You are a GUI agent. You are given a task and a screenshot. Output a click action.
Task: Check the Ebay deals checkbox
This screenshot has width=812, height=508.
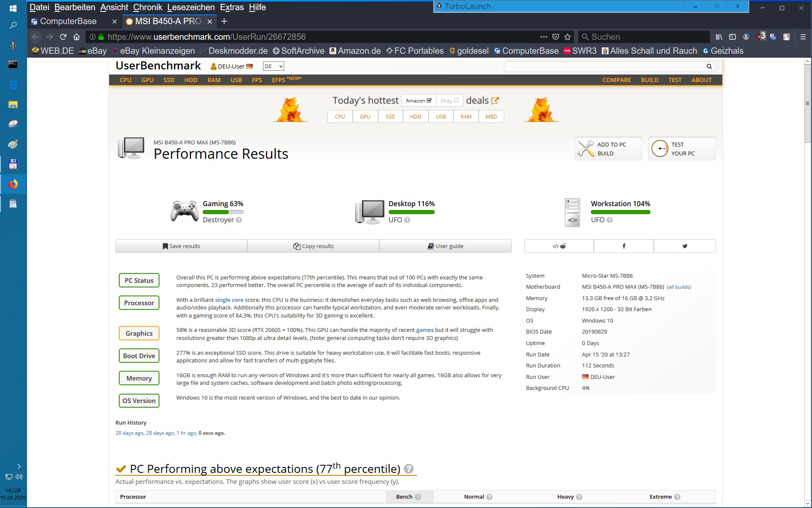pyautogui.click(x=456, y=100)
